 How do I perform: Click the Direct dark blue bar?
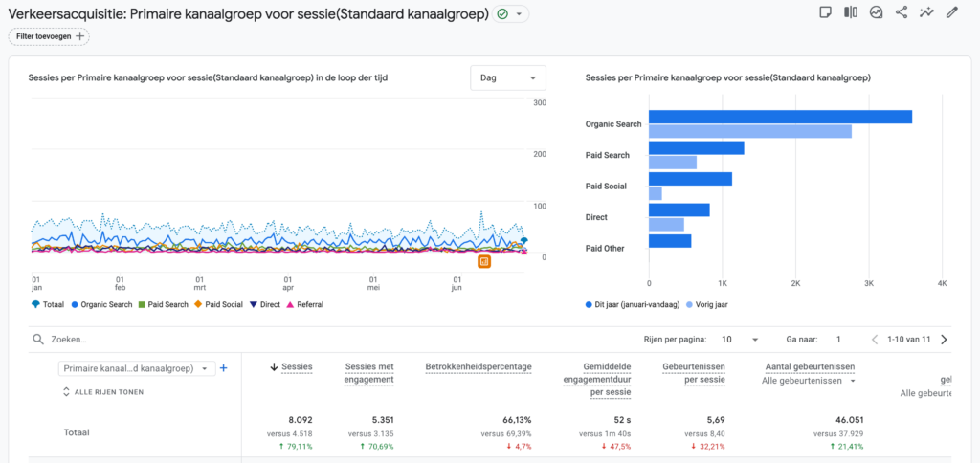679,209
